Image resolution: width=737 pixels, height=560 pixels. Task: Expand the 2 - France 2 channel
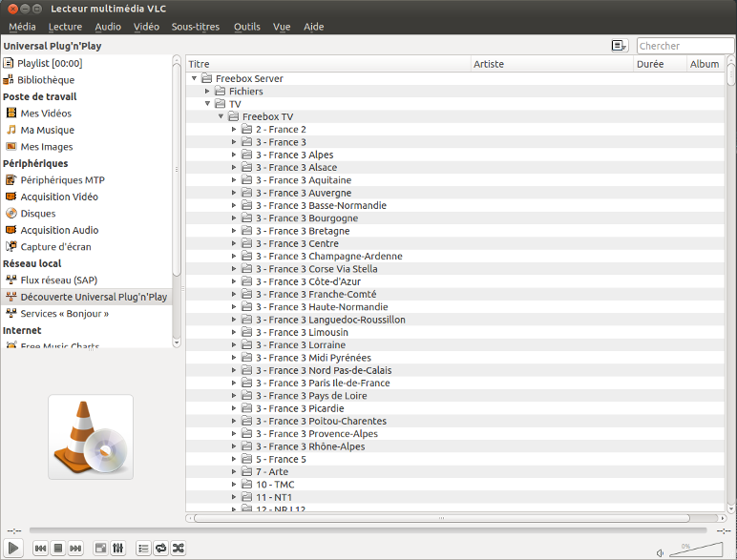coord(234,129)
